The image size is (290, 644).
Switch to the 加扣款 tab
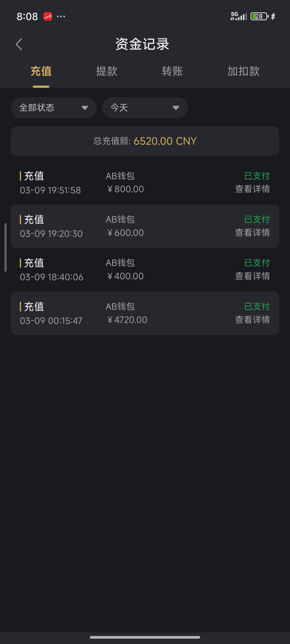coord(244,71)
